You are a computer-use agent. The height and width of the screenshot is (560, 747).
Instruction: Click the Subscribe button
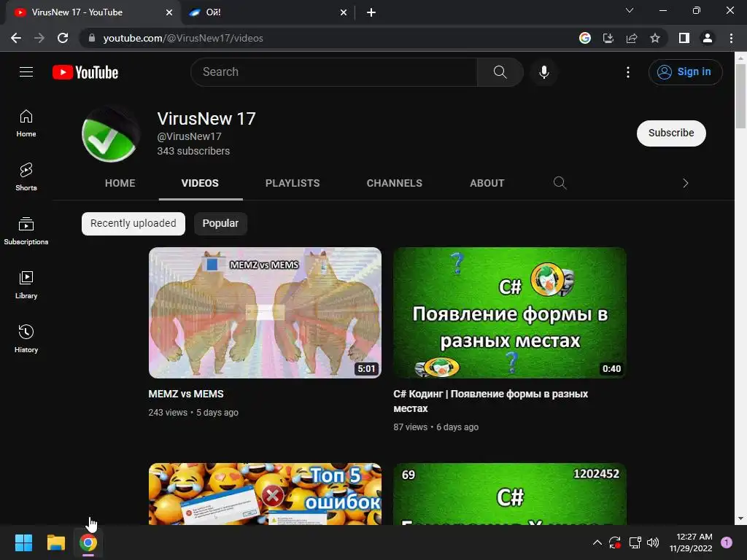tap(671, 133)
